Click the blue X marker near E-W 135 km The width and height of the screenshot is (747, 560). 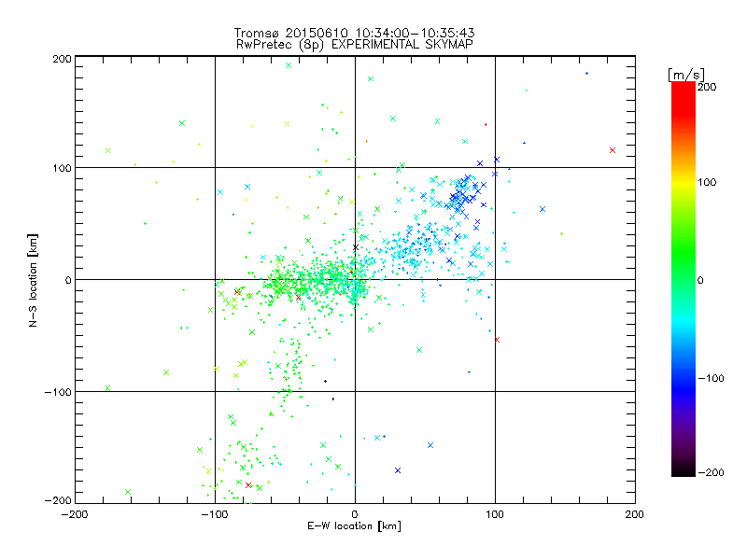point(543,209)
